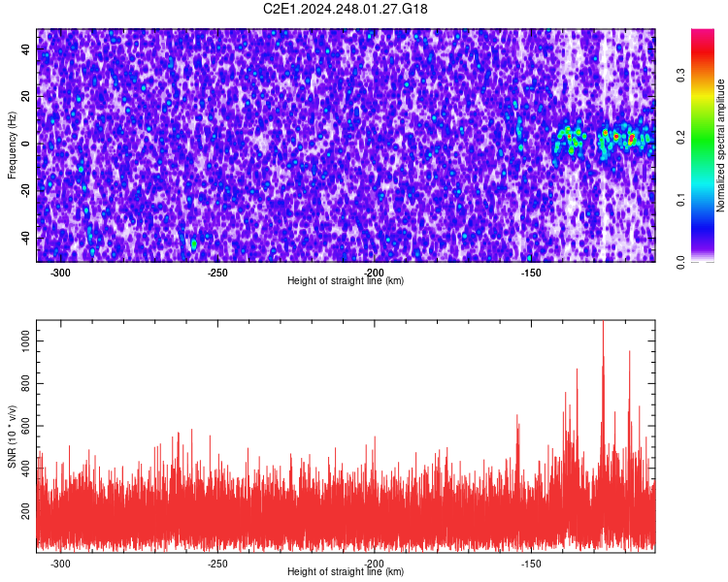Click the plot title C2E1.2024.248.01.27.G18
Screen dimensions: 728x582
tap(345, 9)
